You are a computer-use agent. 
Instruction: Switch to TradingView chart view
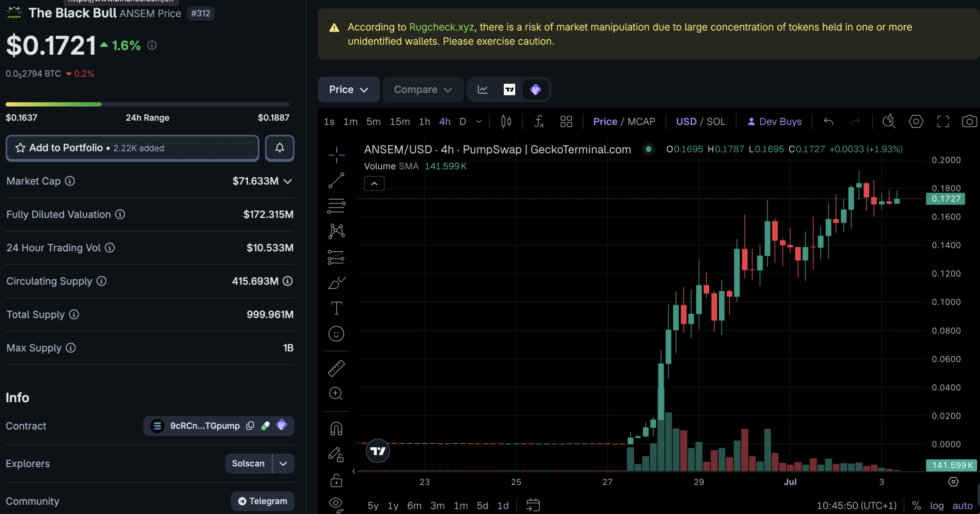click(x=509, y=89)
